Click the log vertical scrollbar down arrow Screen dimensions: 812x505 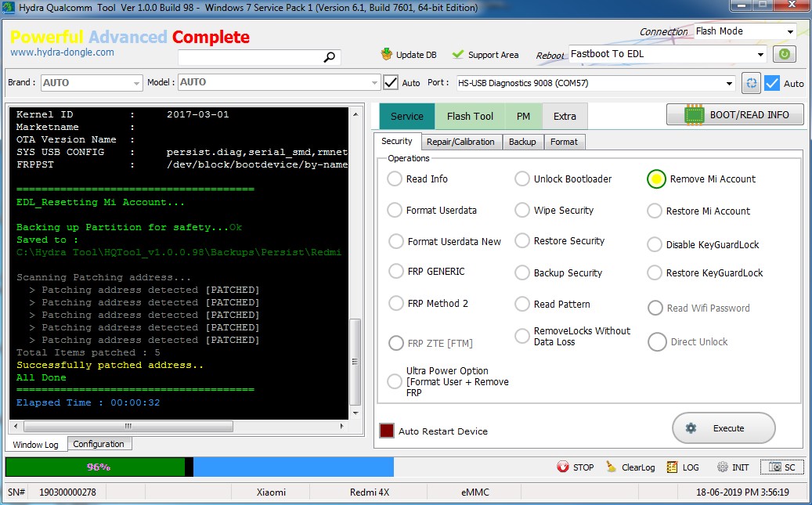(x=355, y=413)
